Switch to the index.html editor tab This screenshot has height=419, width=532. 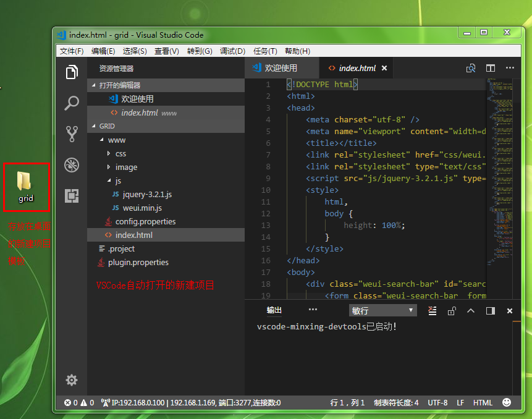tap(357, 68)
